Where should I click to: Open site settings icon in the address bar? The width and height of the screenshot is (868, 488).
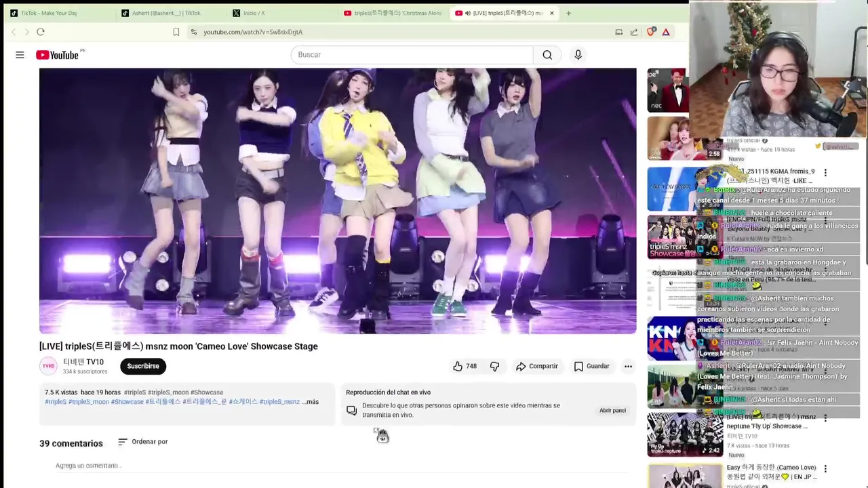194,32
